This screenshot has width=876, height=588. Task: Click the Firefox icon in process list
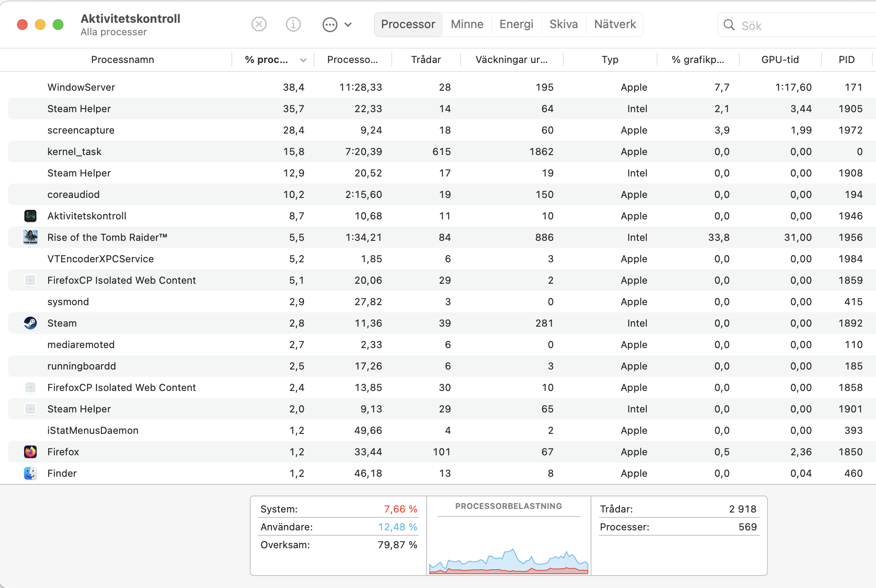coord(30,452)
